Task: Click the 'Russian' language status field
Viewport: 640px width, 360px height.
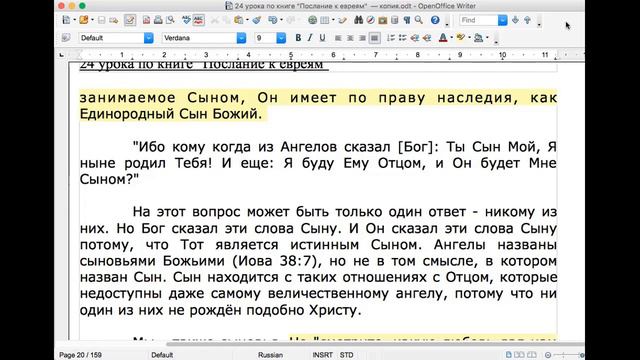Action: click(270, 355)
